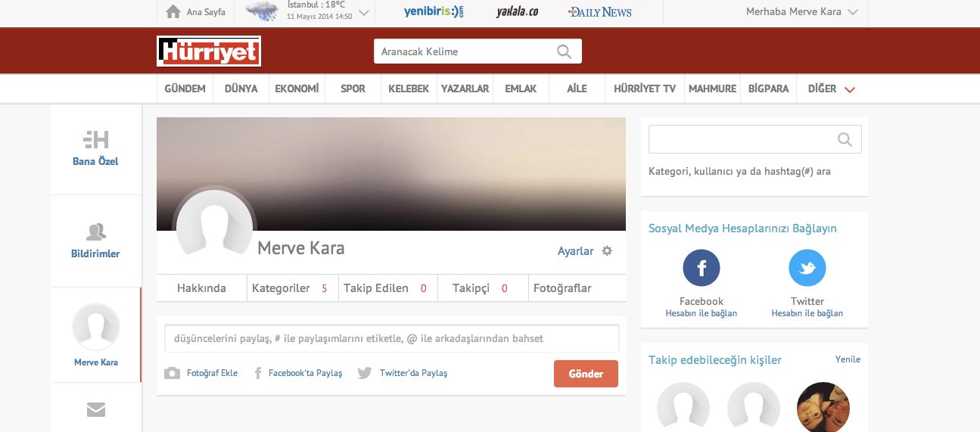The width and height of the screenshot is (980, 432).
Task: Expand the weather city dropdown arrow
Action: pos(363,12)
